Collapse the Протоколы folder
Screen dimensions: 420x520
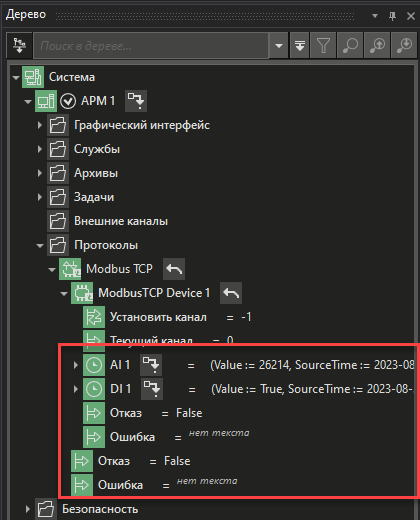pos(40,246)
